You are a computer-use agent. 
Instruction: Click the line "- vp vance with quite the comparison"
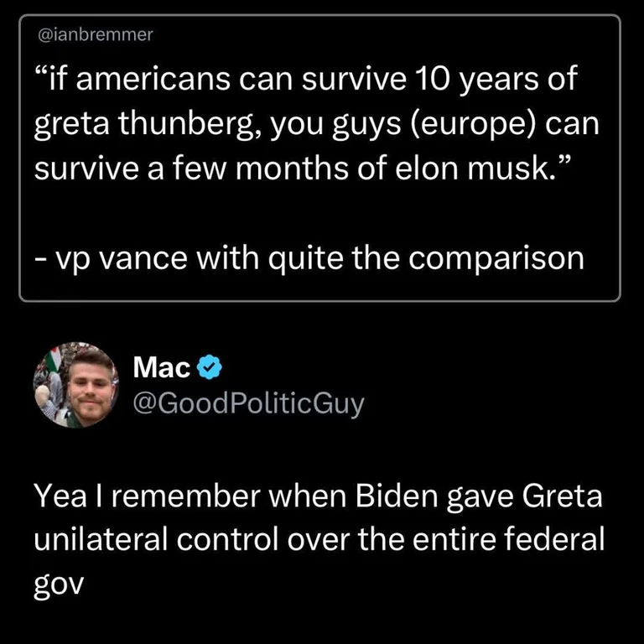click(x=309, y=260)
